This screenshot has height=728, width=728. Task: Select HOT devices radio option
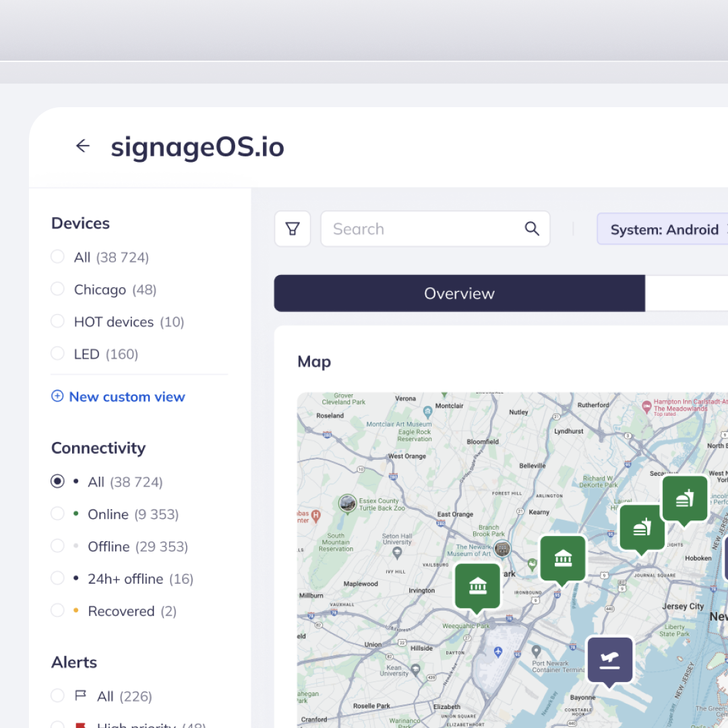point(58,322)
